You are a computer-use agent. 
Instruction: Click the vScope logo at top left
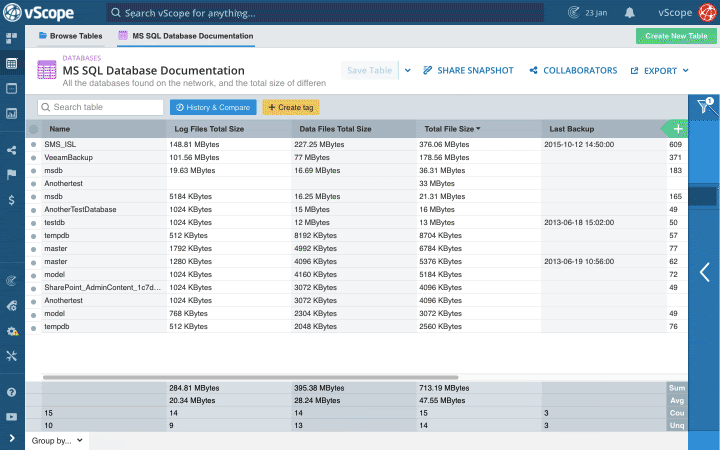pyautogui.click(x=39, y=12)
